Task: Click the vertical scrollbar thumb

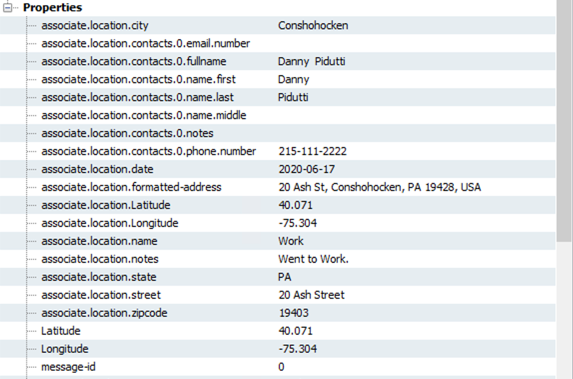Action: [564, 121]
